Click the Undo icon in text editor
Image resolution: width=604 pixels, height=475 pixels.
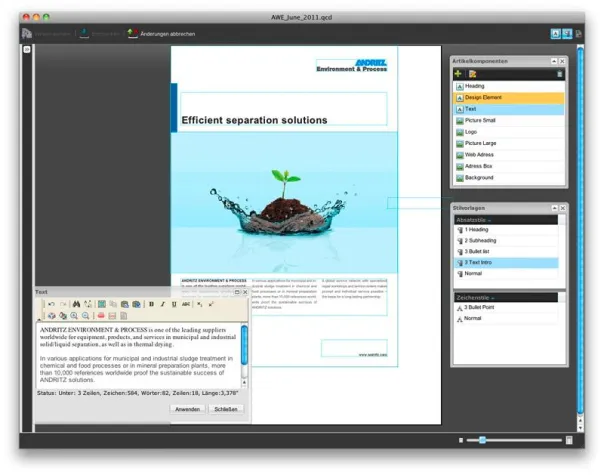(x=49, y=303)
